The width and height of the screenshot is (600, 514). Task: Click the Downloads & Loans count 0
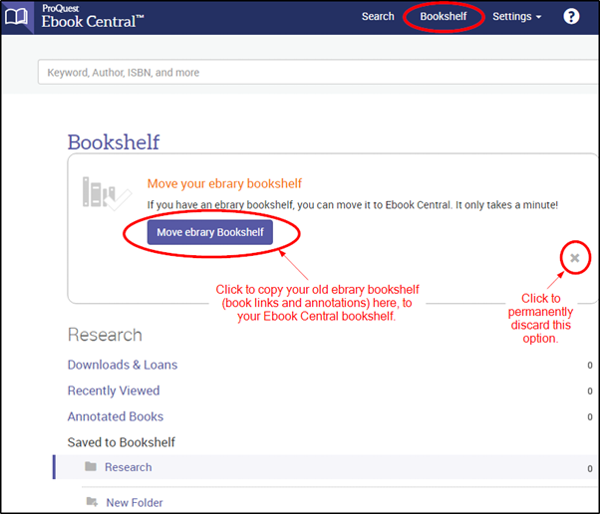590,366
